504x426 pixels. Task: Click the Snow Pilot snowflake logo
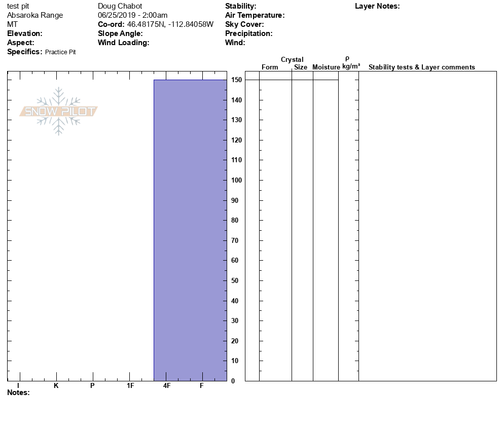59,111
